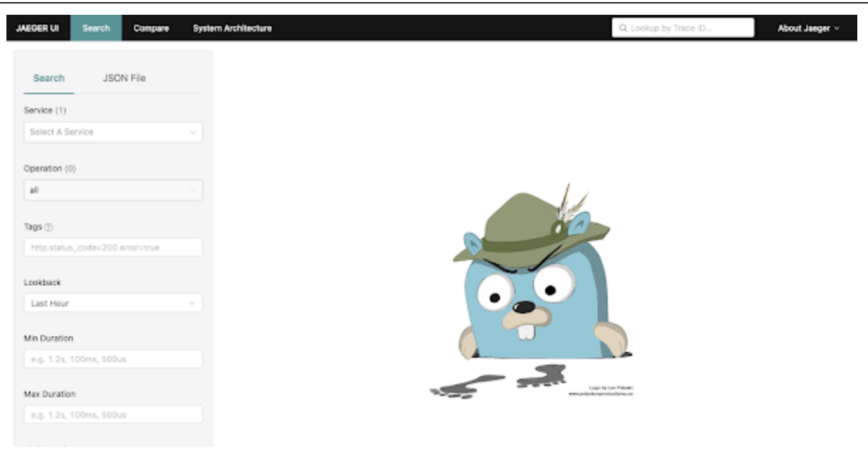868x456 pixels.
Task: Click the Max Duration input field
Action: pos(114,415)
